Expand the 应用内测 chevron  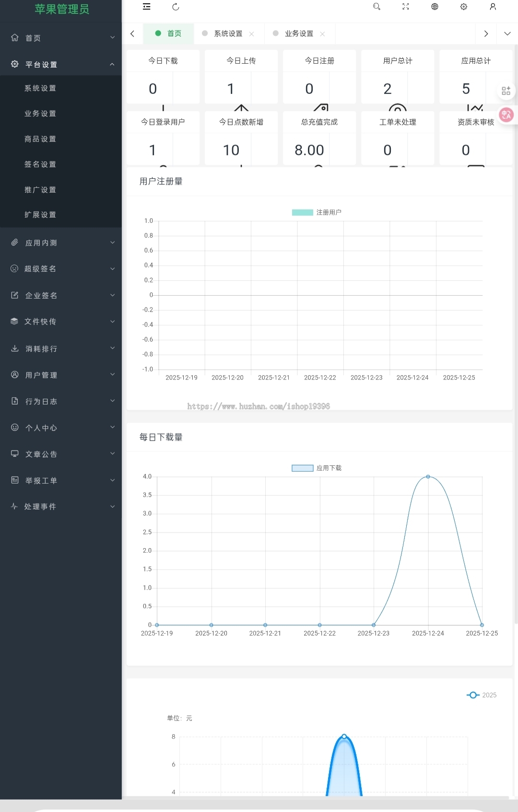pos(113,243)
